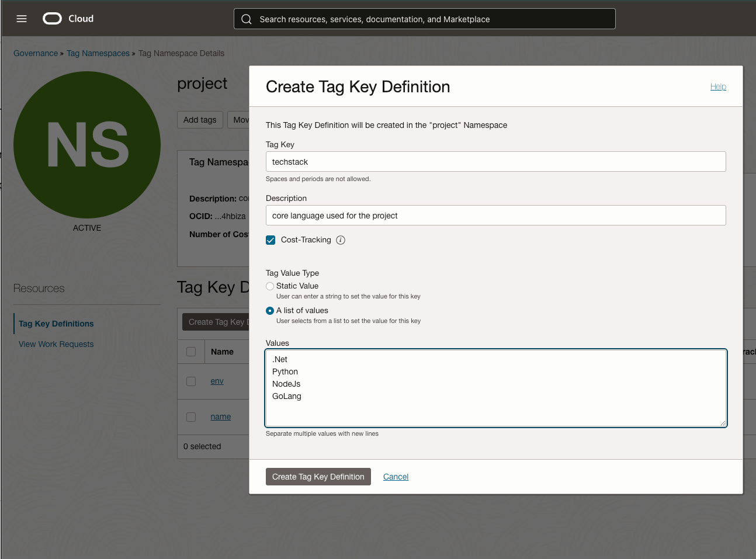Open Tag Key Definitions resource tab
The height and width of the screenshot is (559, 756).
coord(56,324)
